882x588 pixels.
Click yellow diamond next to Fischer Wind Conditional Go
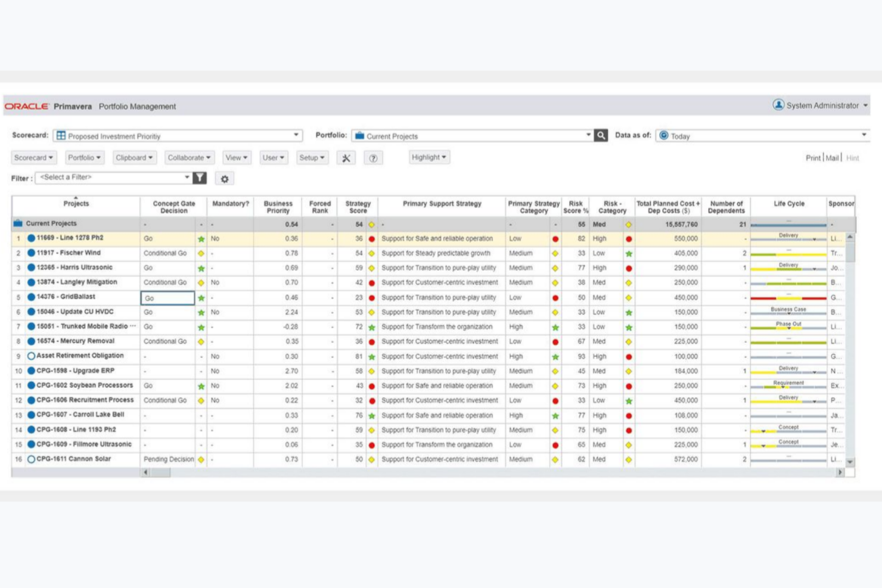coord(201,253)
